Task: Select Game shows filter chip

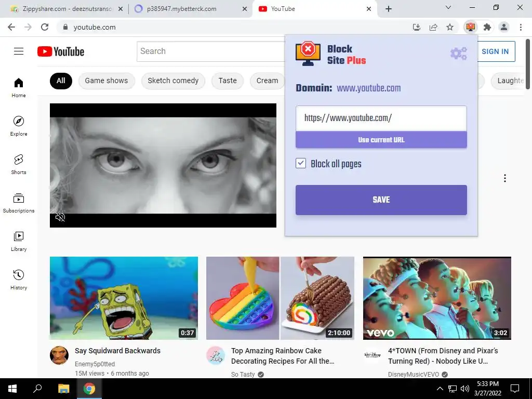Action: [x=107, y=81]
